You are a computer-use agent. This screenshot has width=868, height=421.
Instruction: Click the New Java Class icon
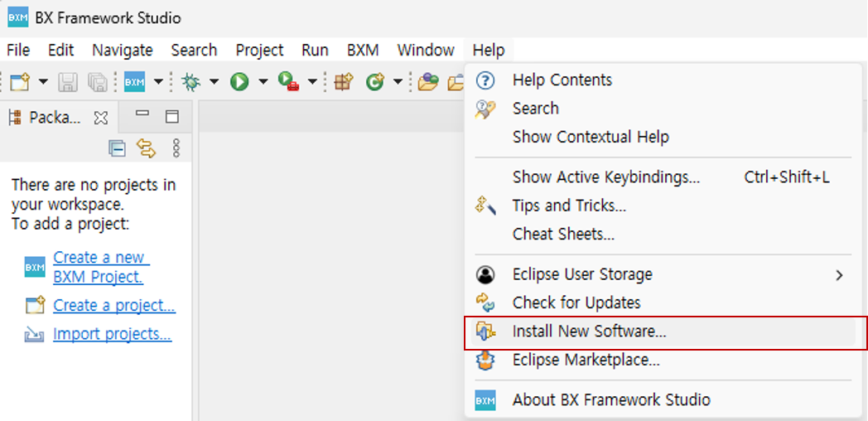(x=375, y=82)
